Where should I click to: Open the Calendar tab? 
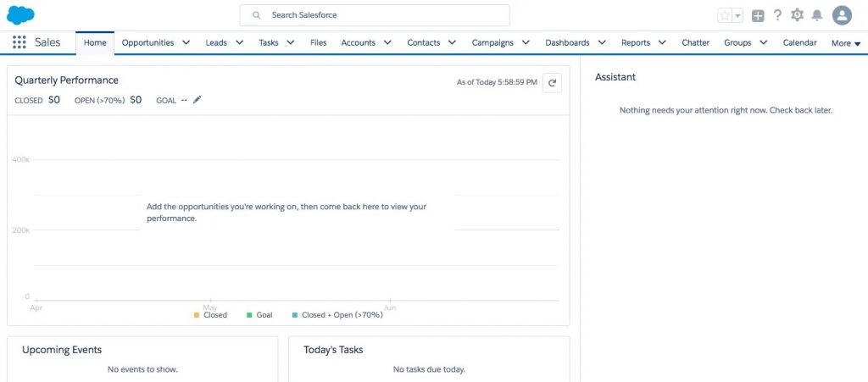pyautogui.click(x=799, y=42)
